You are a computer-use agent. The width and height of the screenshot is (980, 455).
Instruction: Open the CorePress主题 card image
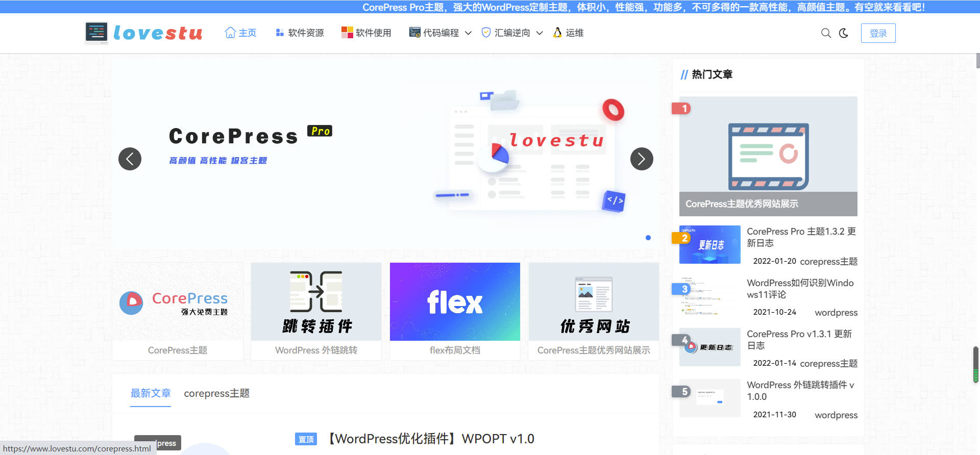coord(178,301)
